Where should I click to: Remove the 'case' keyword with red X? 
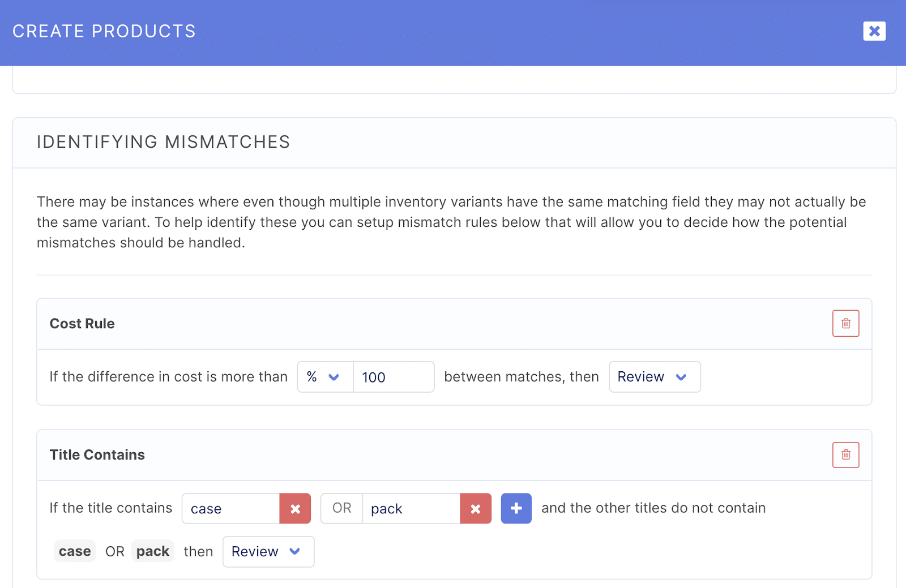pos(295,508)
